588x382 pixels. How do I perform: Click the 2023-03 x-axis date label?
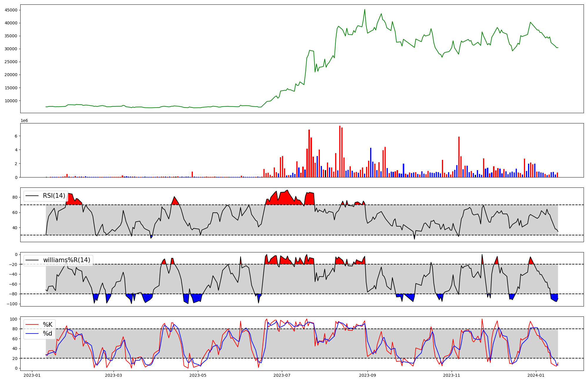click(x=113, y=375)
